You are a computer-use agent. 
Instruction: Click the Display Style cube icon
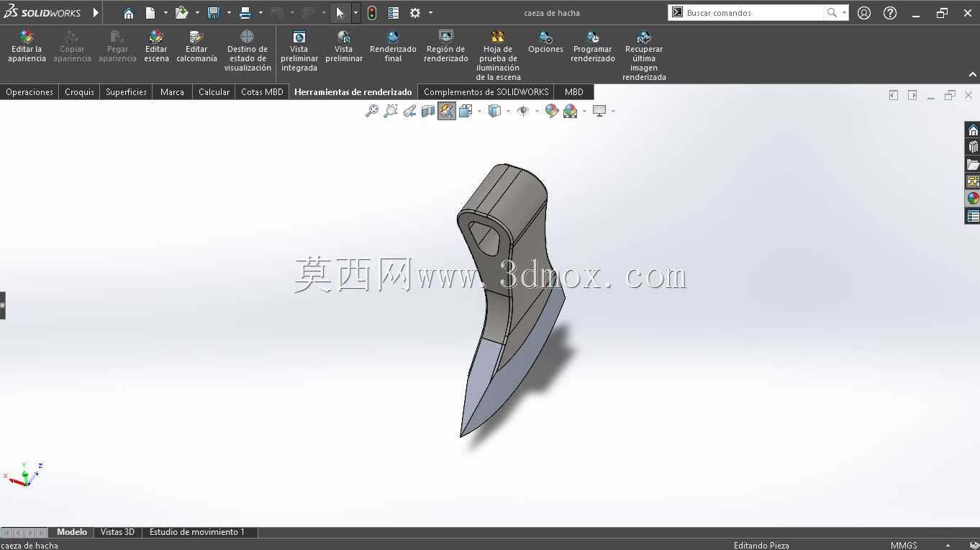494,111
